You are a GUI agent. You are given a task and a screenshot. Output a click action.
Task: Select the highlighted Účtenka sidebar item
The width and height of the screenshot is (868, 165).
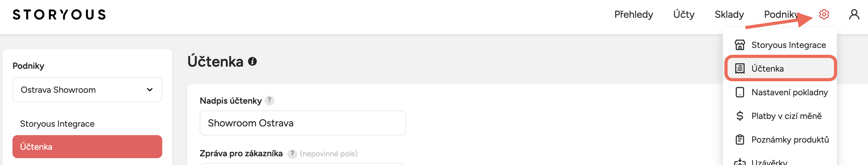coord(87,147)
